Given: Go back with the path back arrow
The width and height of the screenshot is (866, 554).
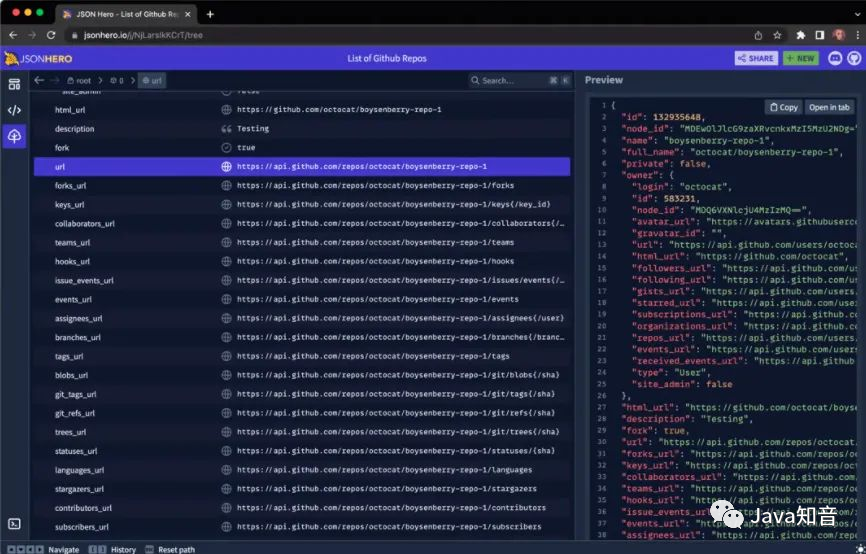Looking at the screenshot, I should coord(39,80).
